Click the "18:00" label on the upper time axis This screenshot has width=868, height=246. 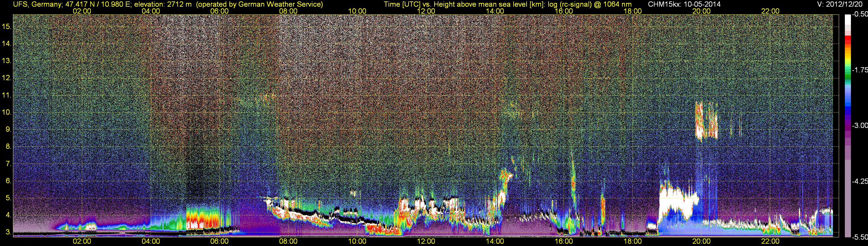pyautogui.click(x=632, y=11)
